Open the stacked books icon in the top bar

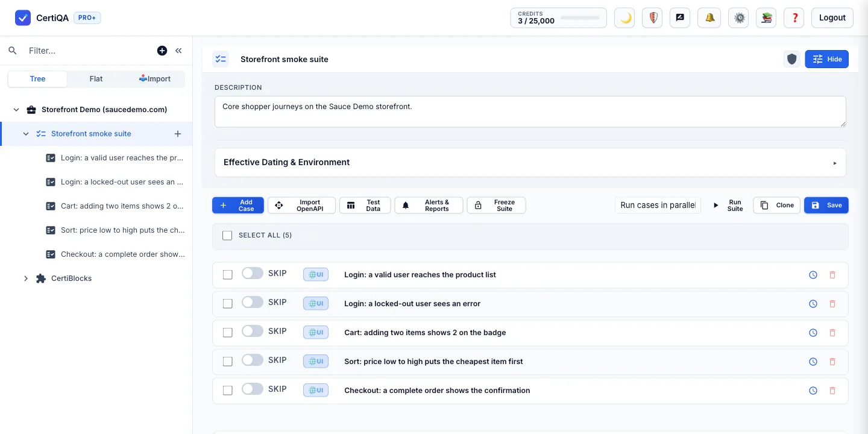coord(767,18)
